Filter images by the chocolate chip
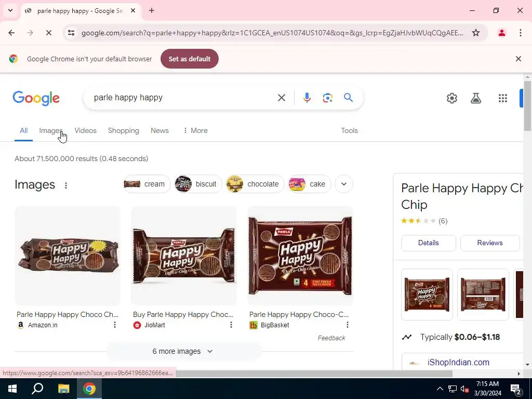Viewport: 532px width, 399px height. coord(255,184)
